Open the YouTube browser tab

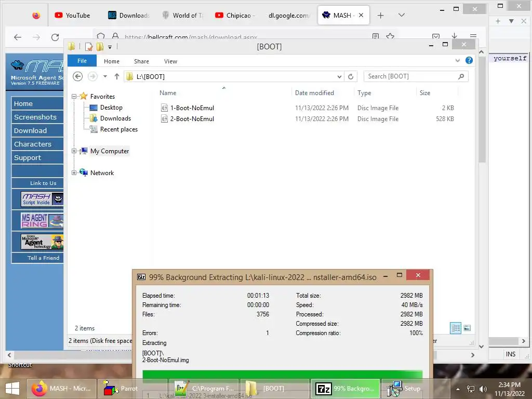73,15
